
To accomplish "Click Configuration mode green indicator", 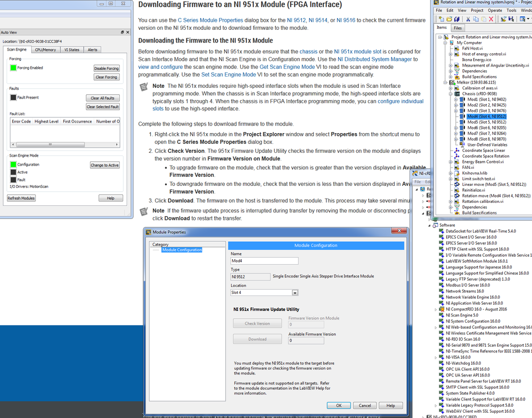I will pos(13,165).
